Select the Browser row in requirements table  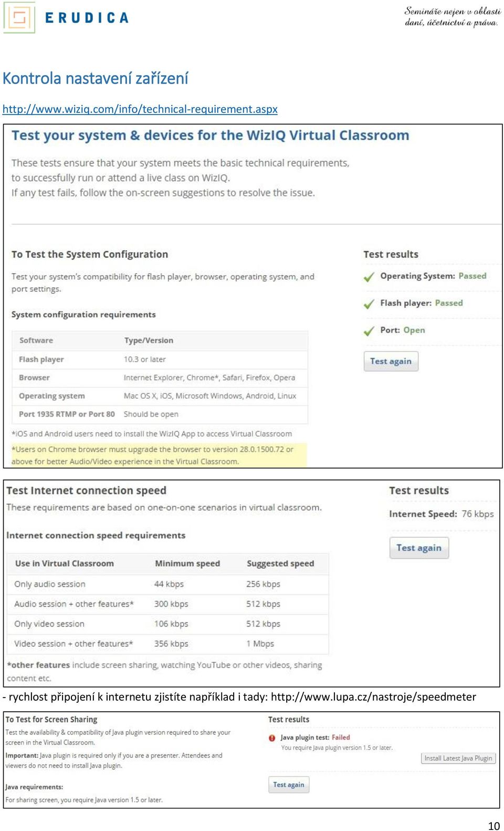click(x=160, y=378)
